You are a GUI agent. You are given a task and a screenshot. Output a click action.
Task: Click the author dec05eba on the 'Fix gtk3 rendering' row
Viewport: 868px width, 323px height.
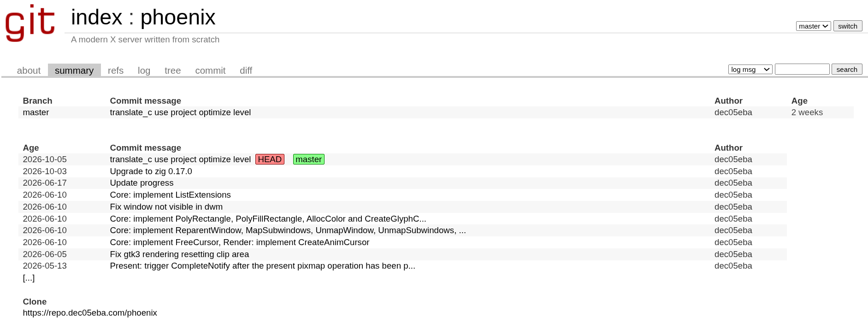[x=733, y=254]
